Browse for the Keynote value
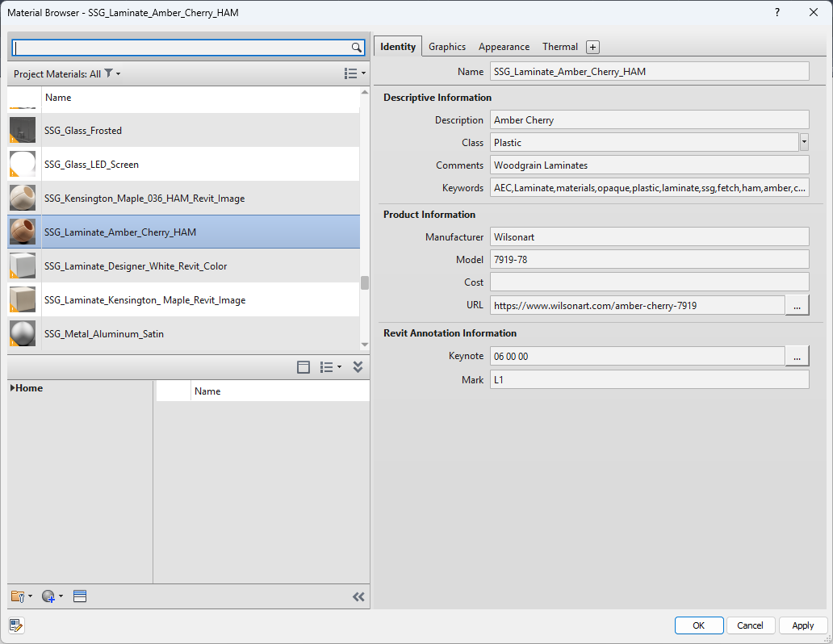The height and width of the screenshot is (644, 833). coord(797,356)
